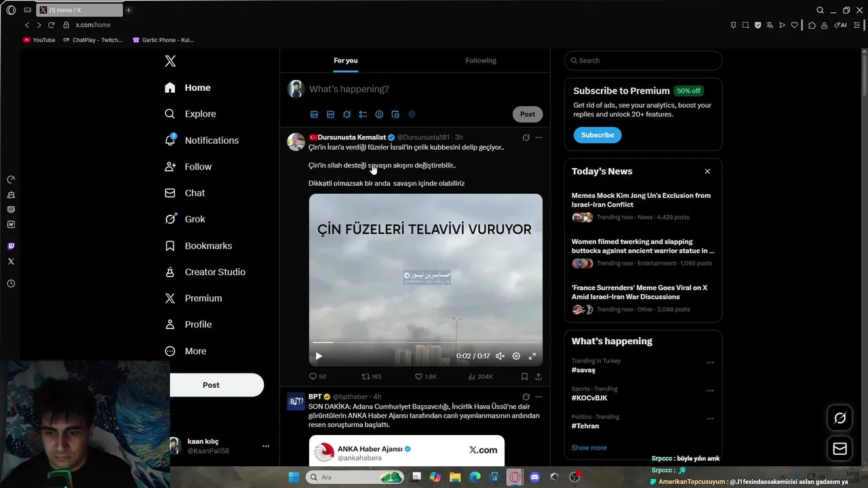This screenshot has height=488, width=868.
Task: Open the Kim Jong Un memes news story
Action: 642,206
